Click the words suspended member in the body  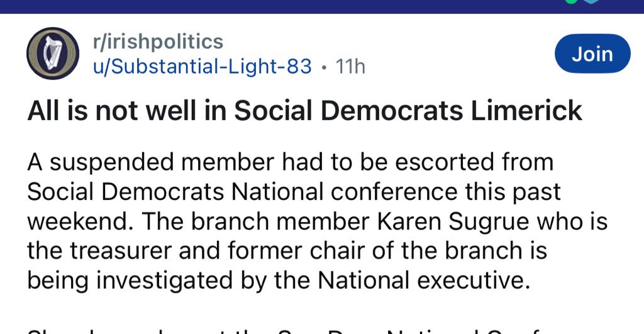[156, 162]
